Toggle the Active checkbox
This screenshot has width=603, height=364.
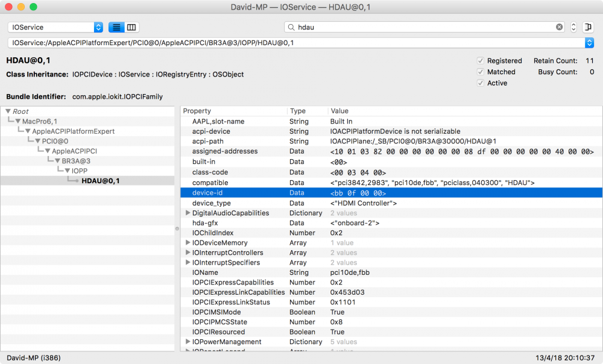pyautogui.click(x=481, y=83)
